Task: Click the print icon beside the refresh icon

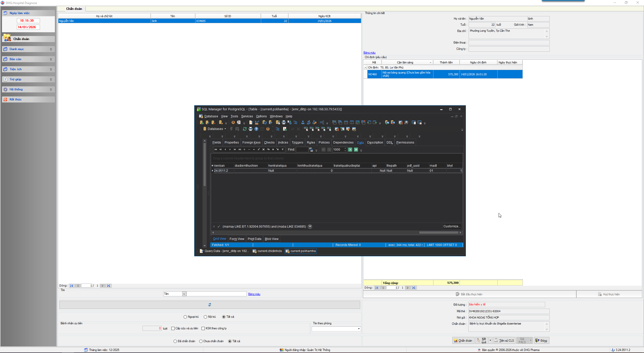Action: [250, 129]
